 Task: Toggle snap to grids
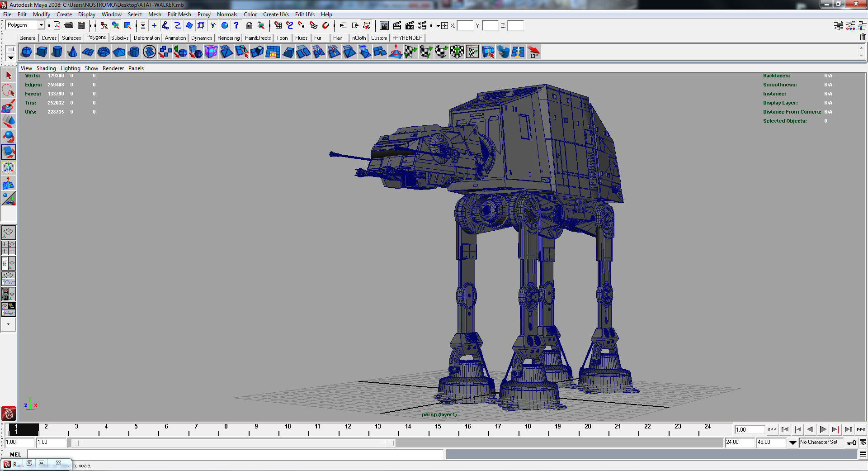pyautogui.click(x=278, y=25)
